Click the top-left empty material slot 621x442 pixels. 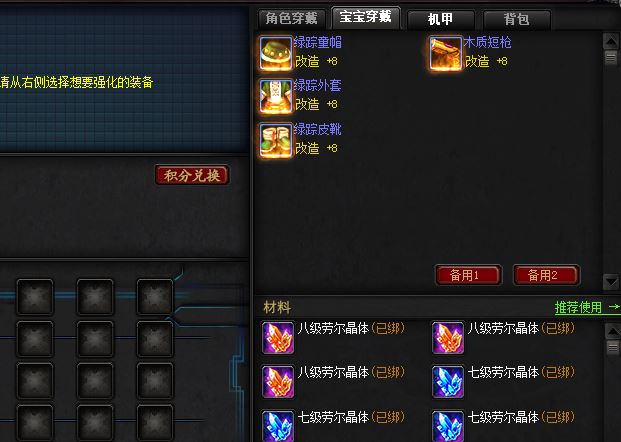tap(35, 297)
